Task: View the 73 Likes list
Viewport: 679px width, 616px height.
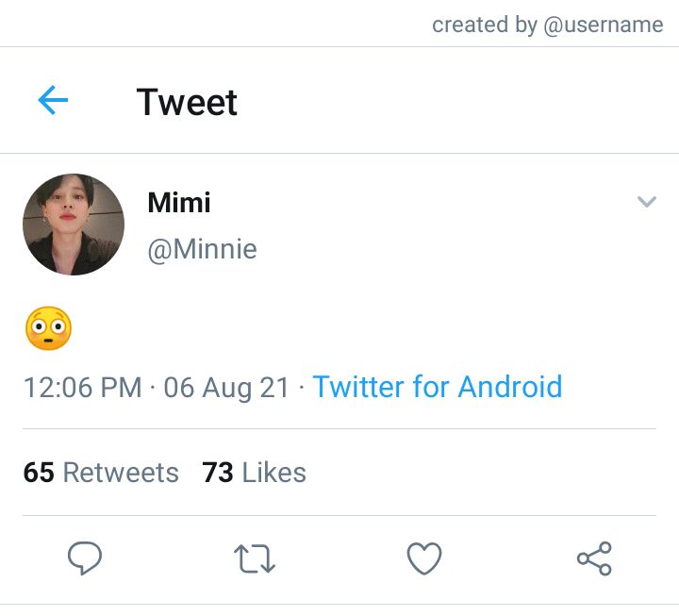Action: pos(255,473)
